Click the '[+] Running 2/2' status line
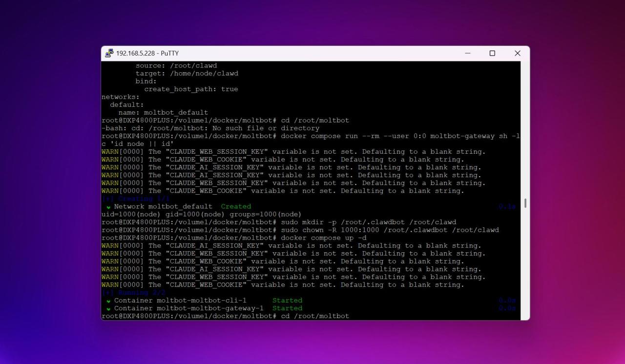Screen dimensions: 625x364 pyautogui.click(x=133, y=292)
